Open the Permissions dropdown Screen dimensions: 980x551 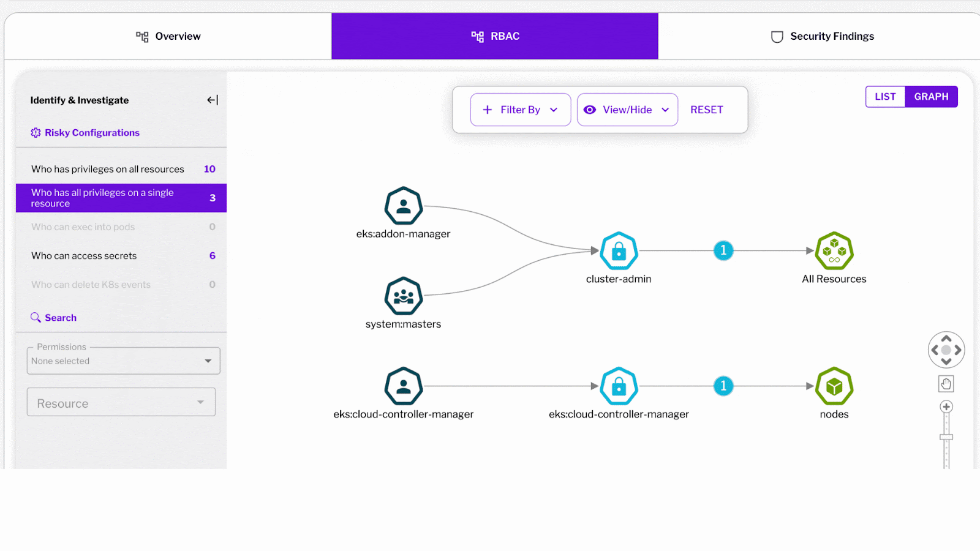123,361
